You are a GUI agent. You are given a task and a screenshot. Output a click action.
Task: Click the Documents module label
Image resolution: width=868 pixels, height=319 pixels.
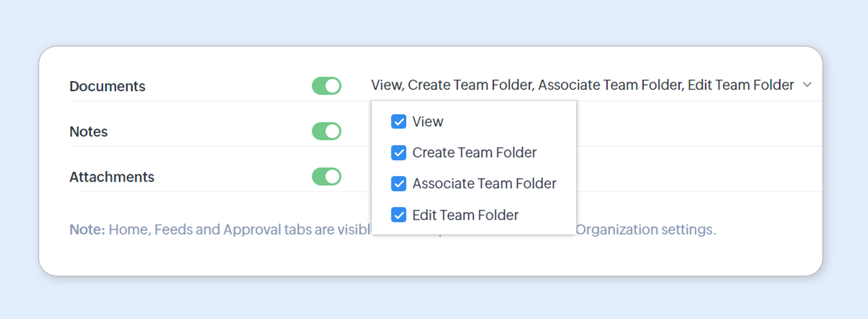click(x=107, y=87)
